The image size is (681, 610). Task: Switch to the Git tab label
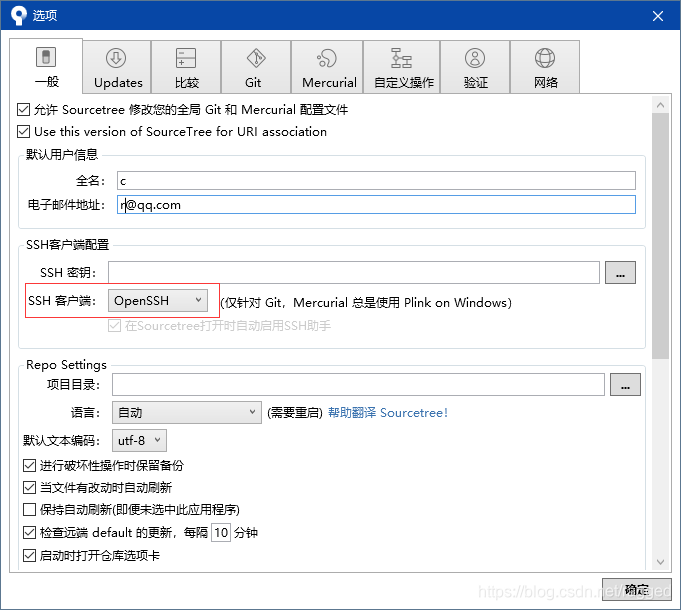[253, 82]
